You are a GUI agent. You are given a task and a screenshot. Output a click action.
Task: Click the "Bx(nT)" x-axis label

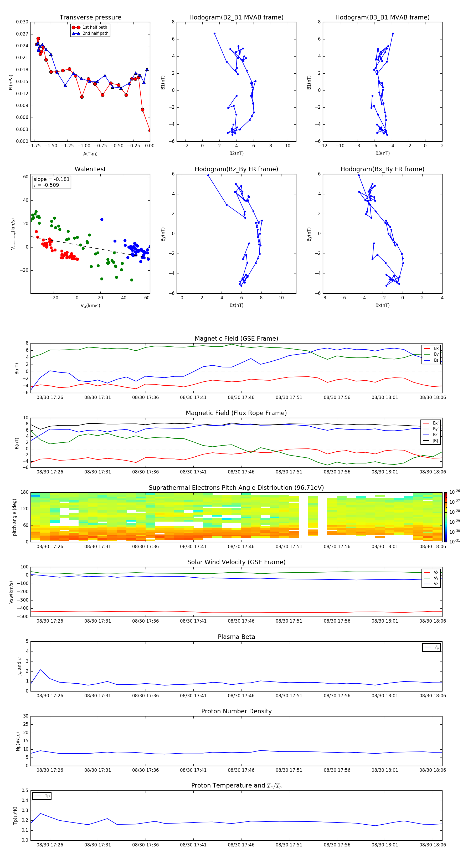[x=382, y=305]
